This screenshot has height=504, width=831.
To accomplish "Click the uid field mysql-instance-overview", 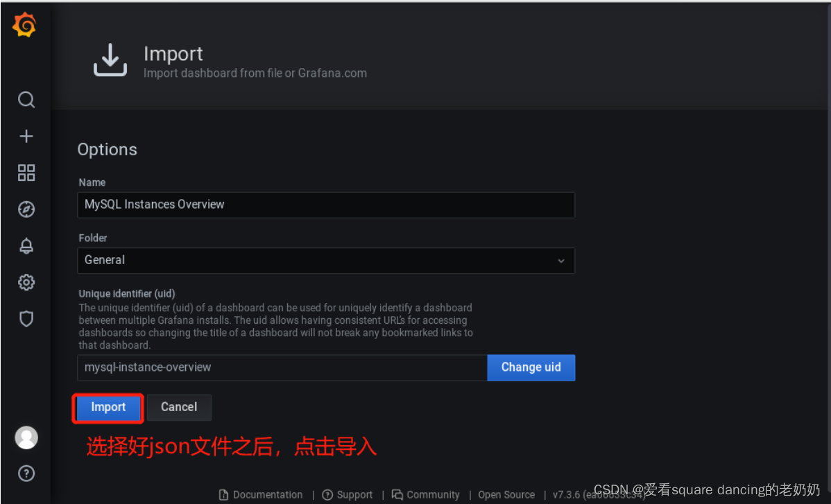I will pos(282,367).
